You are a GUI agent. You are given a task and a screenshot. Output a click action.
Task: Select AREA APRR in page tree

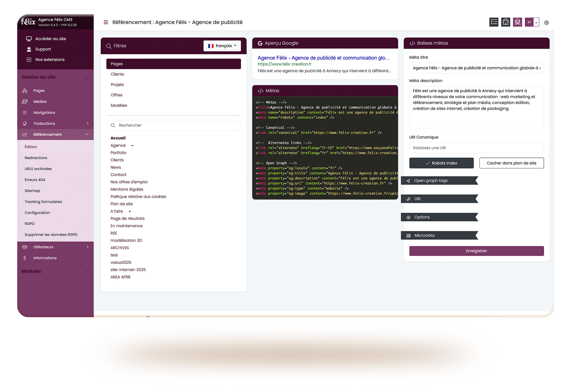[x=121, y=277]
